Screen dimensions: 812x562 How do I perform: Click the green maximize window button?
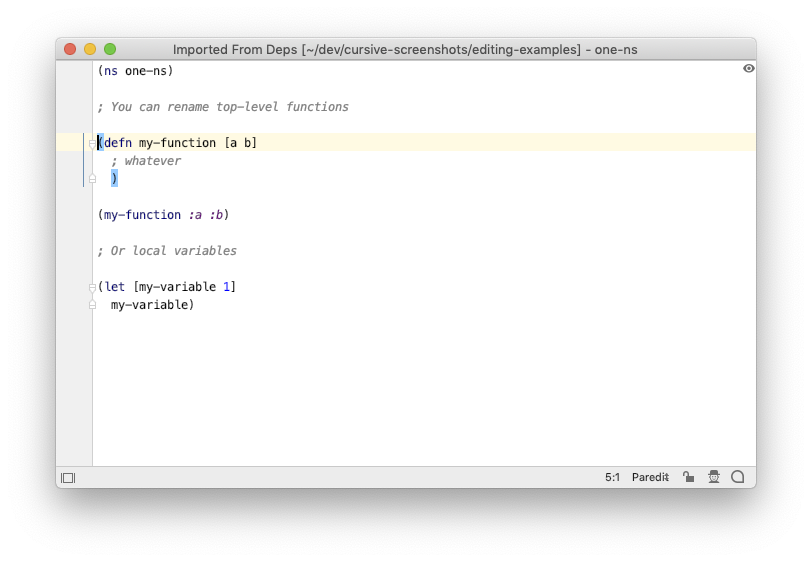pos(110,49)
